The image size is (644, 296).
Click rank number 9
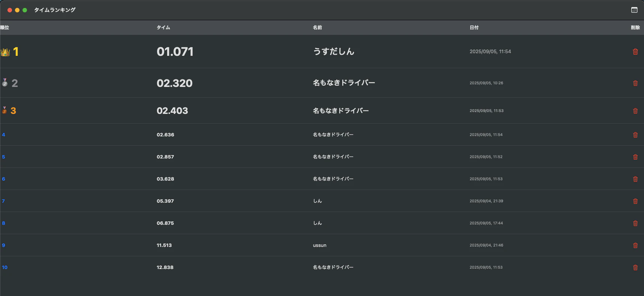point(3,245)
